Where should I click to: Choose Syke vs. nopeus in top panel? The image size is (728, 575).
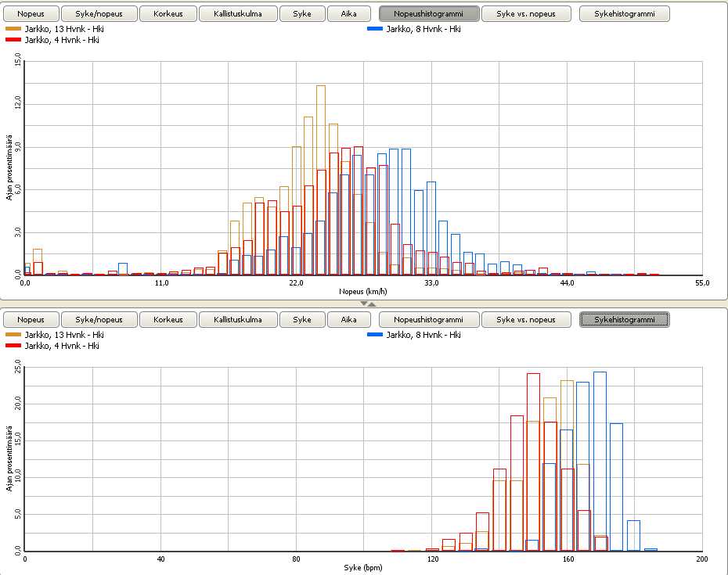525,13
